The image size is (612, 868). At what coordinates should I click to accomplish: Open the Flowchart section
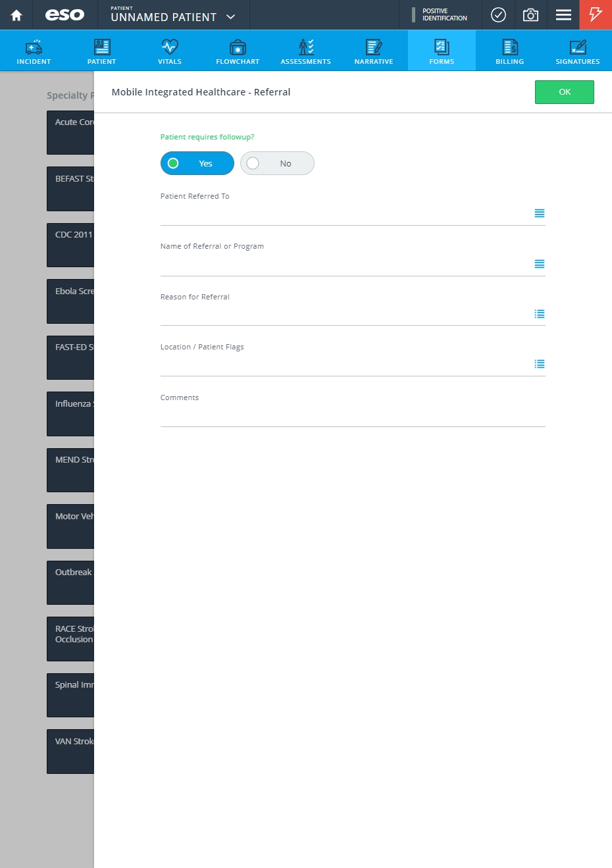(238, 51)
